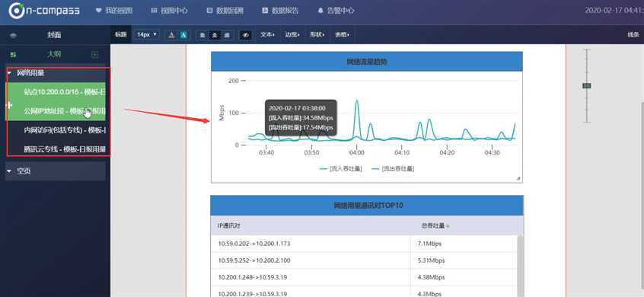
Task: Click the n-compass logo
Action: click(x=44, y=11)
